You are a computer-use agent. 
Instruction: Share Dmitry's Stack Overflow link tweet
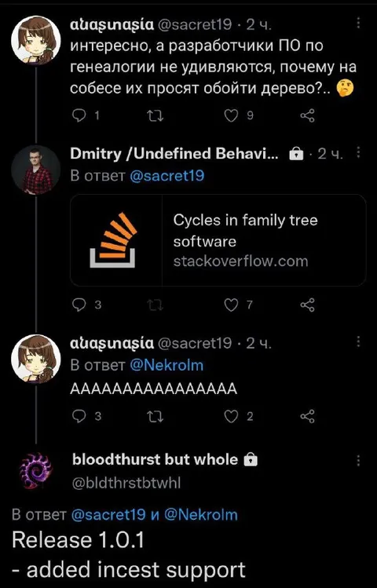(x=307, y=305)
